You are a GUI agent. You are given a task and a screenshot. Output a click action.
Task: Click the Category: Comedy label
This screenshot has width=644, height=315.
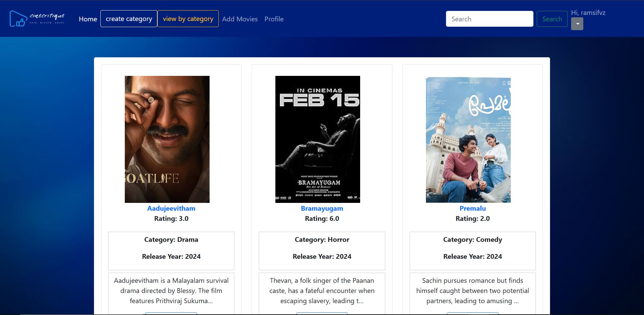click(472, 239)
